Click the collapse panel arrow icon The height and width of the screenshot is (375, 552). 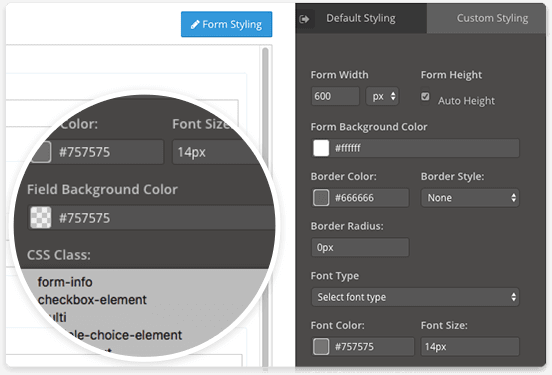click(304, 19)
